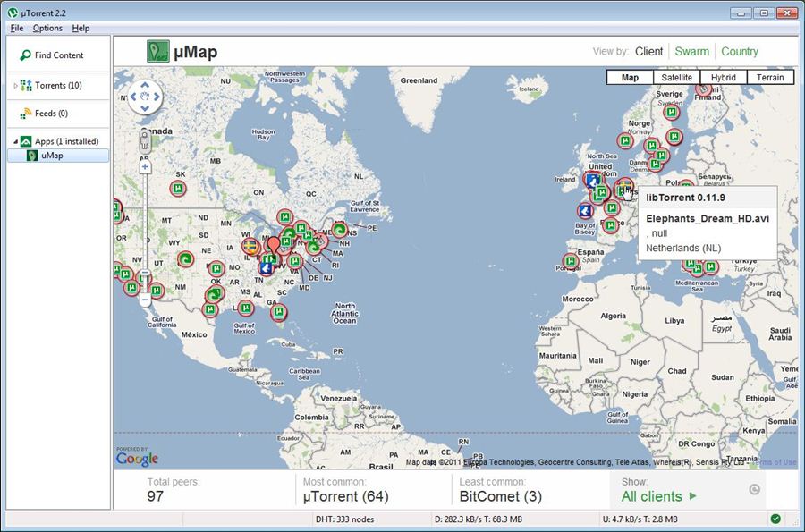Click the hand icon in the pan control
This screenshot has height=532, width=805.
pyautogui.click(x=145, y=97)
